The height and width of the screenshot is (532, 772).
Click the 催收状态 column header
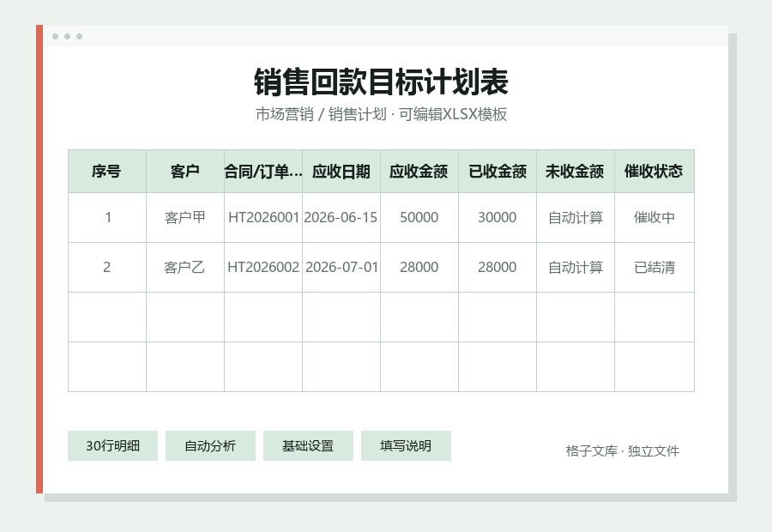point(654,172)
